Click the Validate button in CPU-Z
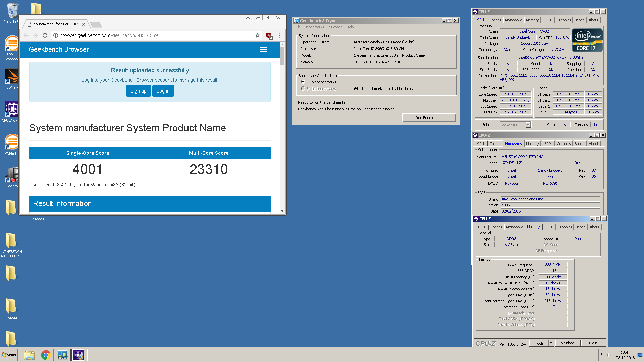This screenshot has width=644, height=362. tap(568, 343)
